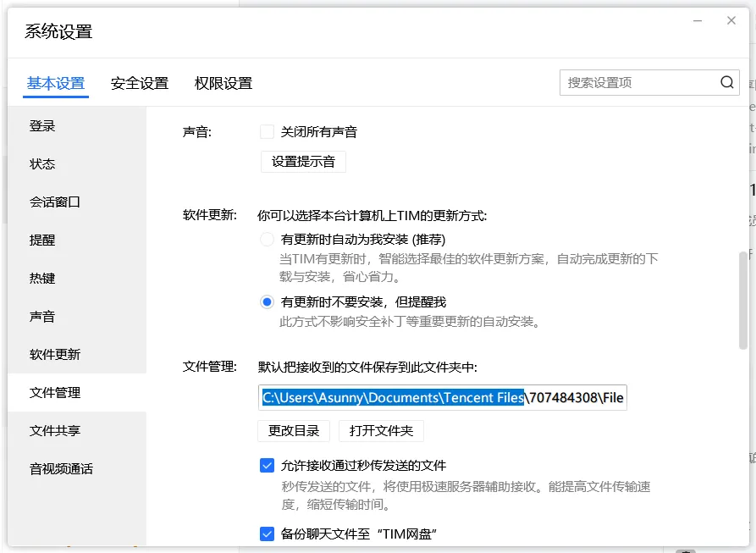Viewport: 756px width, 553px height.
Task: Open the 登录 settings section
Action: 42,126
